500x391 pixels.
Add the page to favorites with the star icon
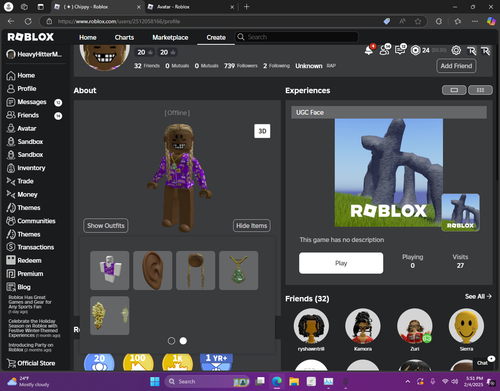coord(418,21)
